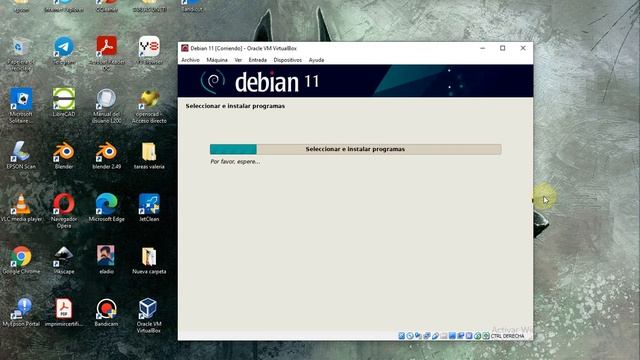Click the optical disc status icon
The image size is (640, 360).
[410, 336]
